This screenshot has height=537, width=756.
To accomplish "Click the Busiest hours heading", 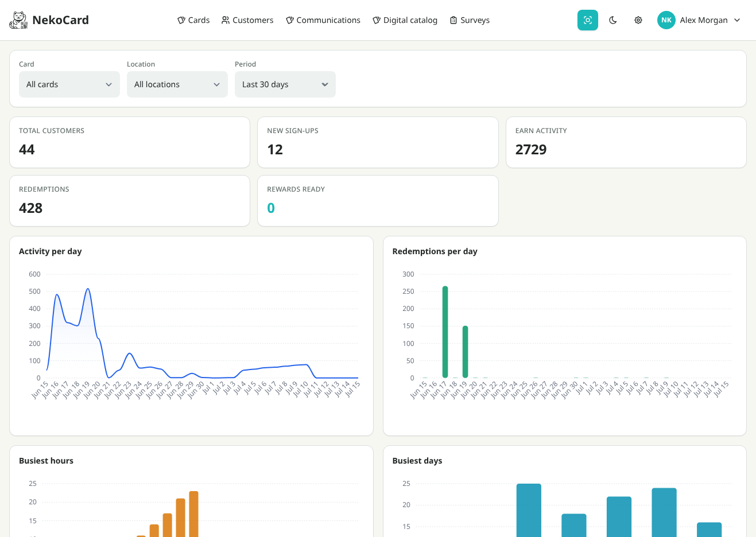I will [46, 461].
